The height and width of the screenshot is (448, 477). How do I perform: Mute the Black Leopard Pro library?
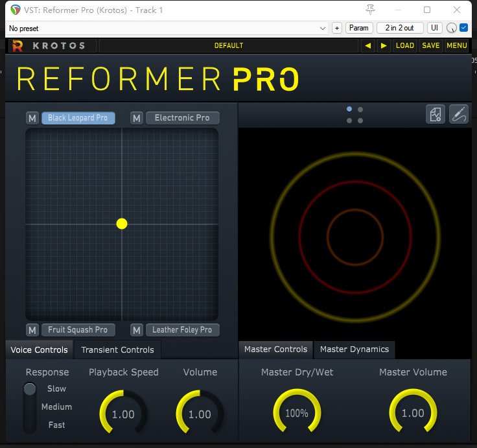(x=32, y=118)
